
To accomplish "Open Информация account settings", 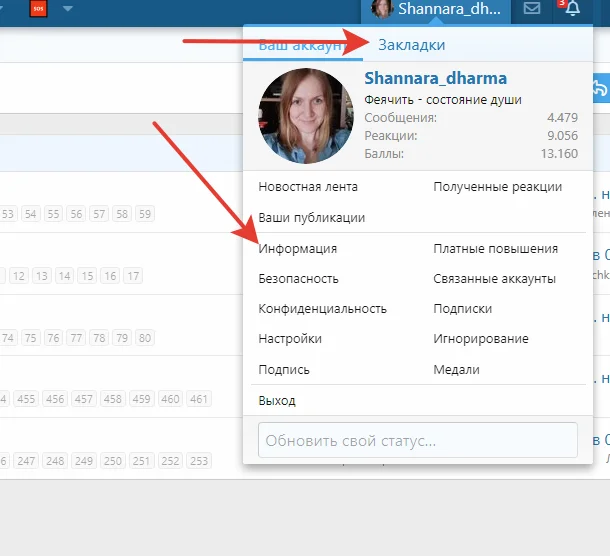I will (x=297, y=249).
